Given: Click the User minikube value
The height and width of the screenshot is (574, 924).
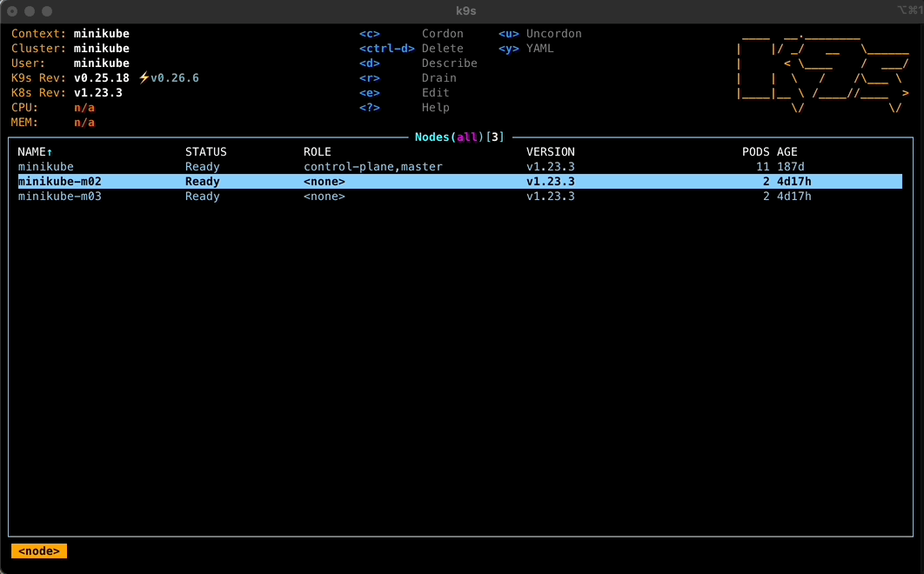Looking at the screenshot, I should pos(101,63).
